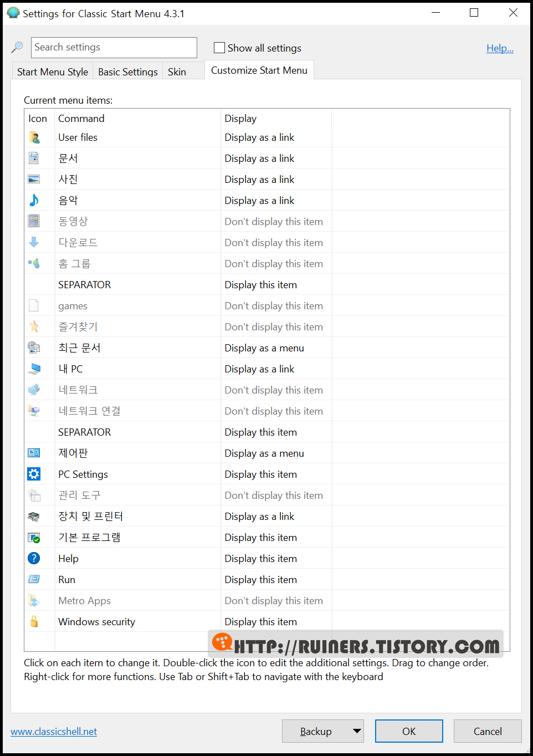Open display option for PC Settings
The height and width of the screenshot is (756, 533).
[261, 474]
